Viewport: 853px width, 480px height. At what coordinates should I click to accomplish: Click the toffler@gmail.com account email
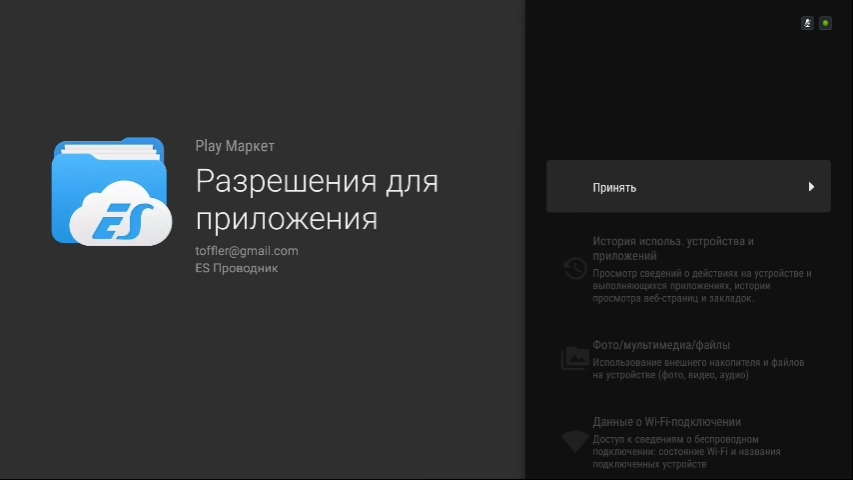click(x=246, y=251)
